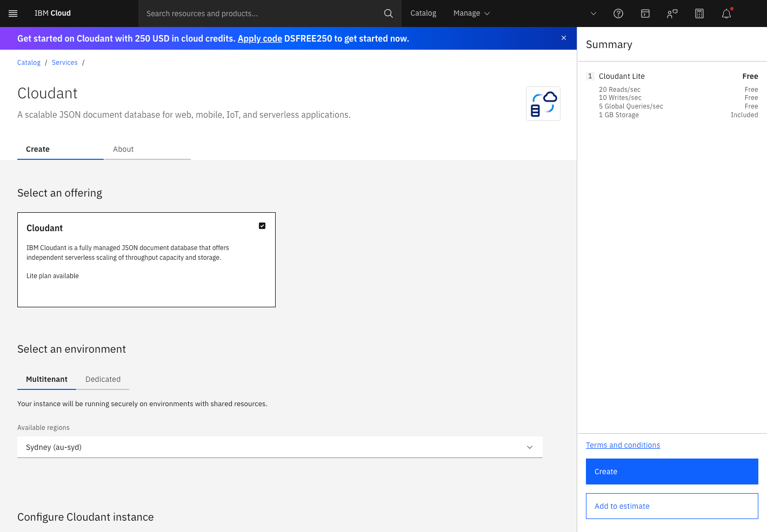Click the search magnifier icon

[x=388, y=14]
